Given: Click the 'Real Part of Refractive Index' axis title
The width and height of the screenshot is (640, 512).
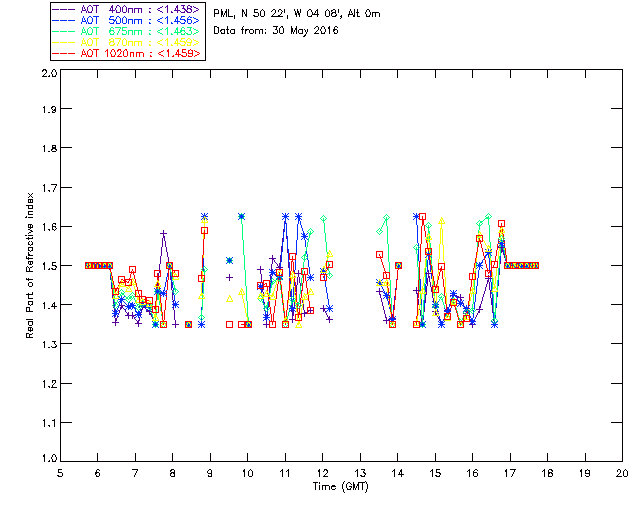Looking at the screenshot, I should tap(29, 265).
